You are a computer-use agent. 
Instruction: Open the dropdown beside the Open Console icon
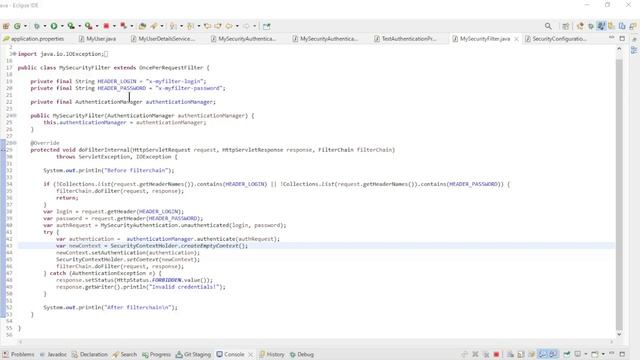click(603, 354)
